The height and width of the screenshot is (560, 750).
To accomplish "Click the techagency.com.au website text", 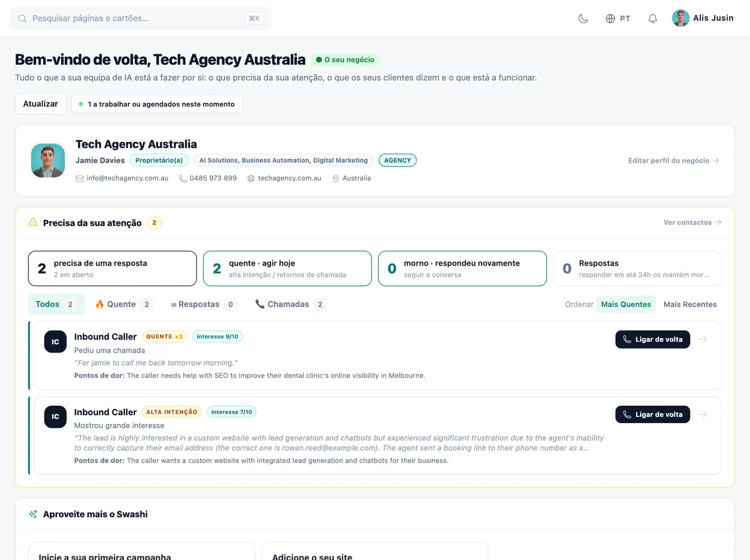I will click(290, 178).
